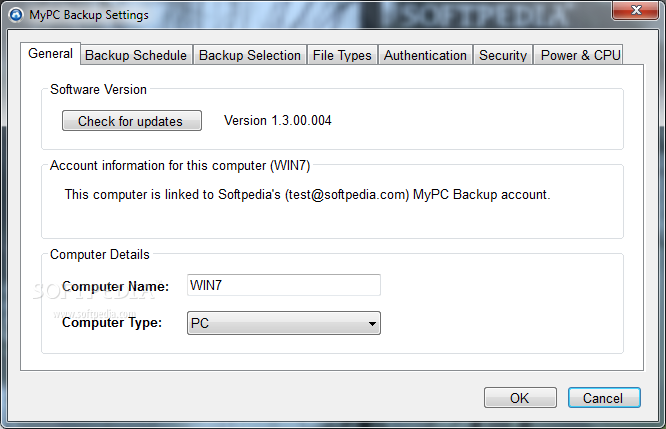Go to the Backup Selection tab
The image size is (666, 429).
click(x=249, y=55)
